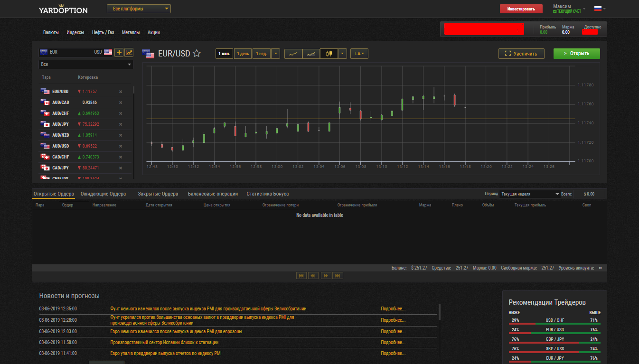The image size is (639, 364).
Task: Click the chart icon next to the plus button
Action: click(x=129, y=52)
